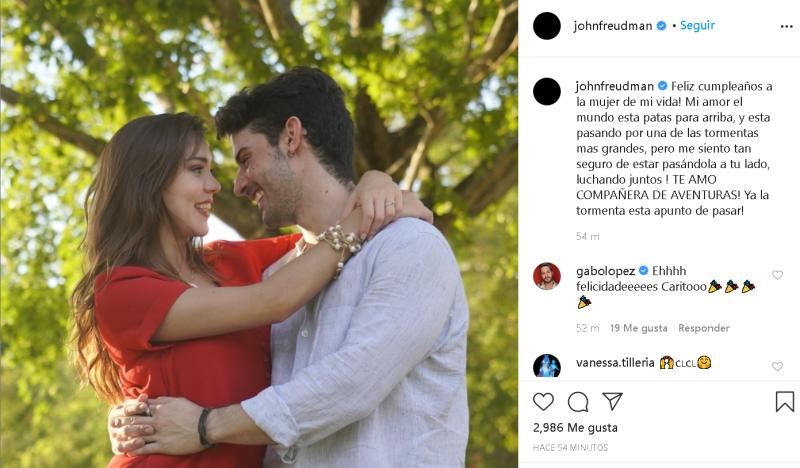Click the verified badge next to header username
800x468 pixels.
pos(661,26)
